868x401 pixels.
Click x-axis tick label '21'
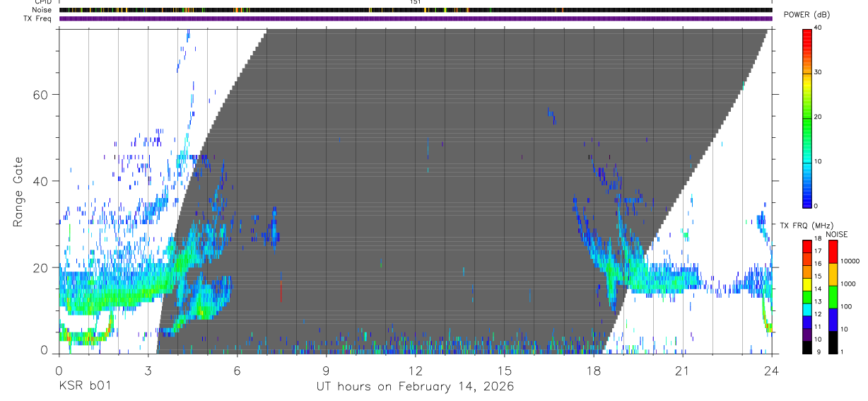click(x=682, y=370)
